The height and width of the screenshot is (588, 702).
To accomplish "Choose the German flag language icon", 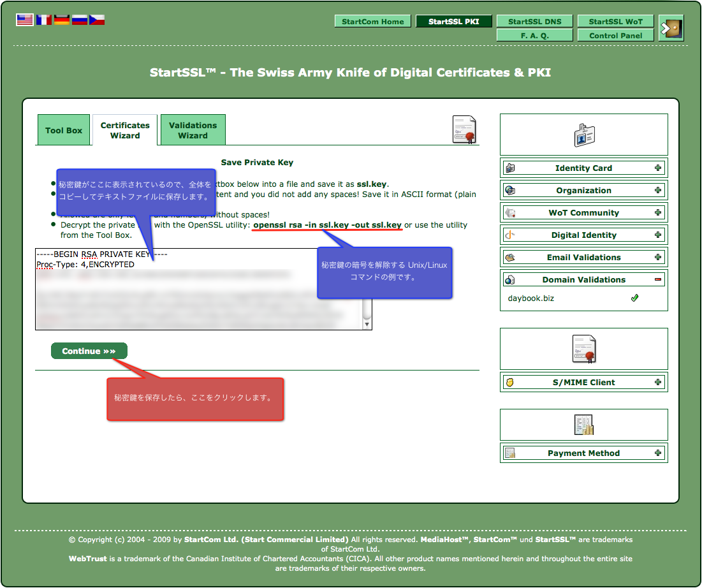I will (62, 20).
